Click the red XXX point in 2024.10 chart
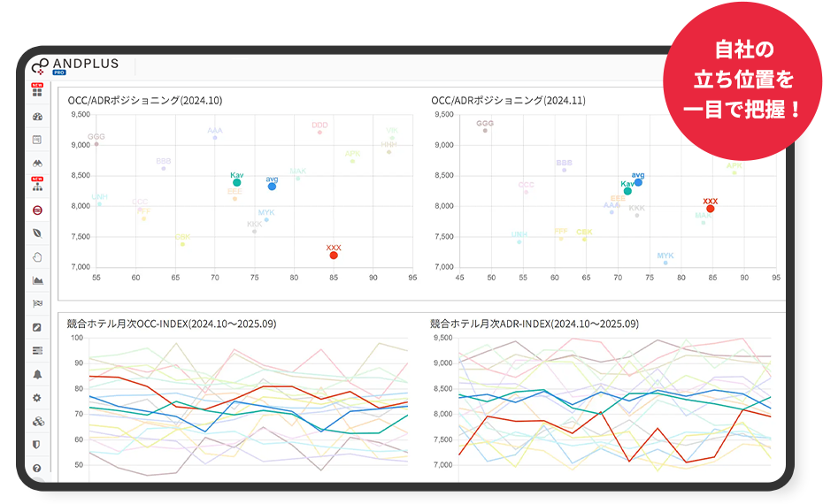This screenshot has height=504, width=823. pos(334,256)
